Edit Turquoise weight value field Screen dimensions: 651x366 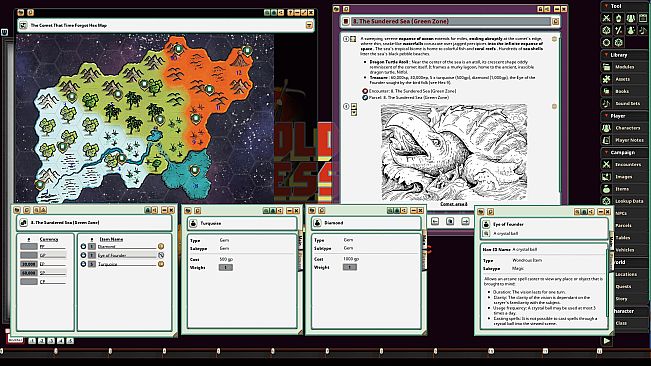(x=225, y=268)
